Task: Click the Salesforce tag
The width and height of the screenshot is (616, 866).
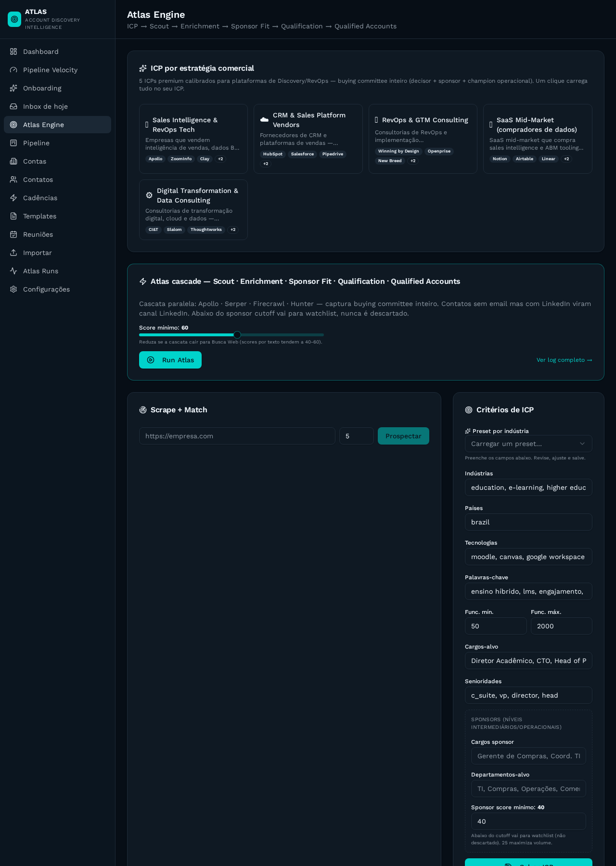Action: tap(302, 154)
